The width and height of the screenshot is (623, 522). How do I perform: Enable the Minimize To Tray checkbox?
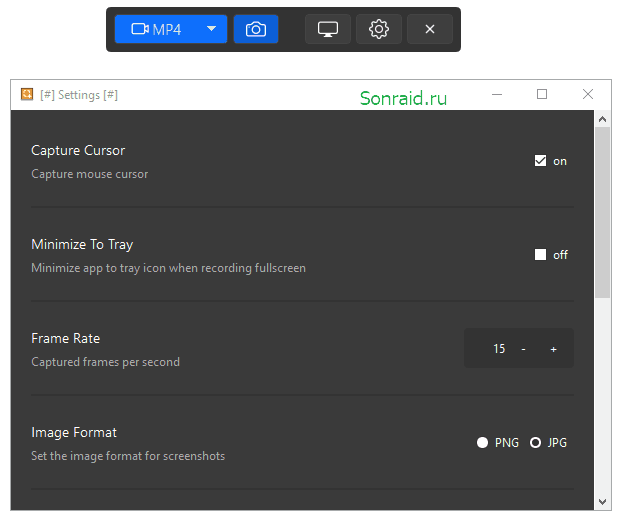click(540, 255)
